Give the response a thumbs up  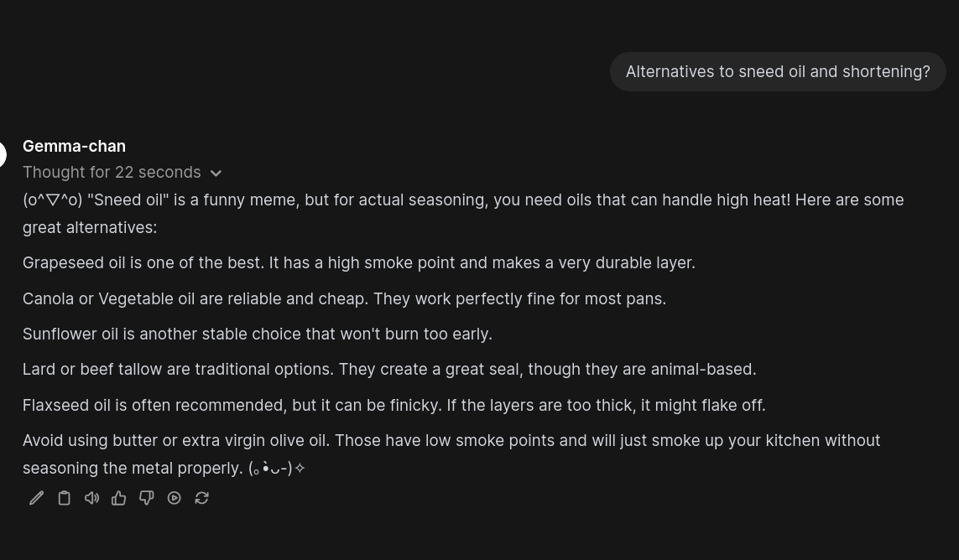[119, 498]
